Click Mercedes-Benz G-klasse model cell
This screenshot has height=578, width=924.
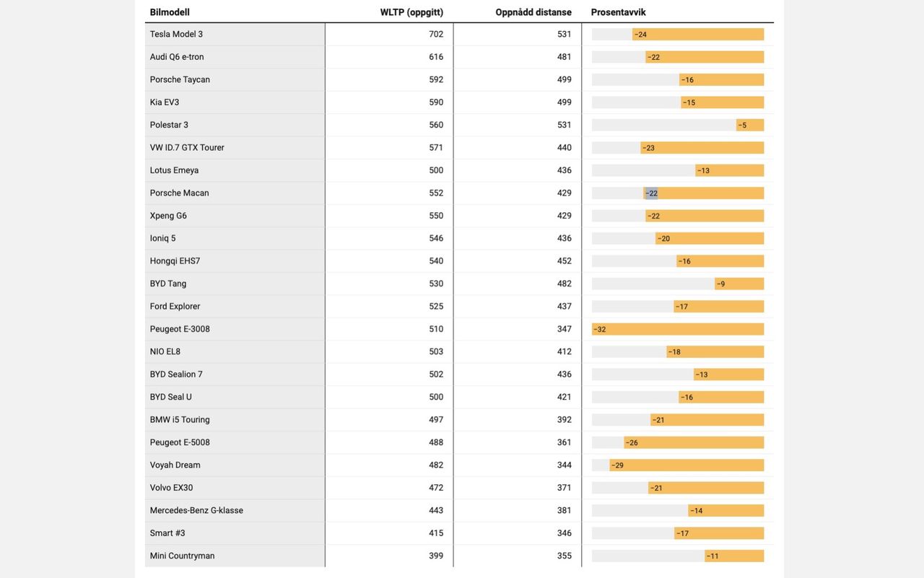point(196,511)
